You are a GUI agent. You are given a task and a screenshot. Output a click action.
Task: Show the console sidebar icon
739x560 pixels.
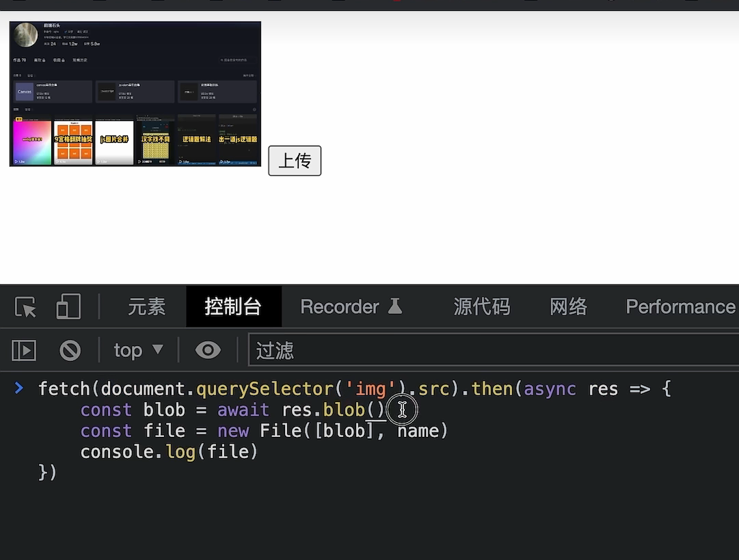24,350
